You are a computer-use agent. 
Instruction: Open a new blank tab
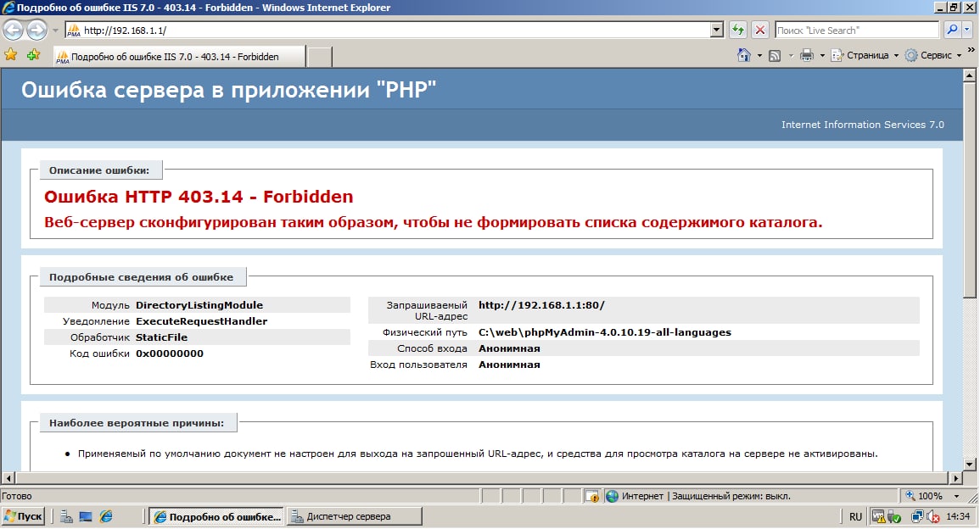pyautogui.click(x=319, y=57)
